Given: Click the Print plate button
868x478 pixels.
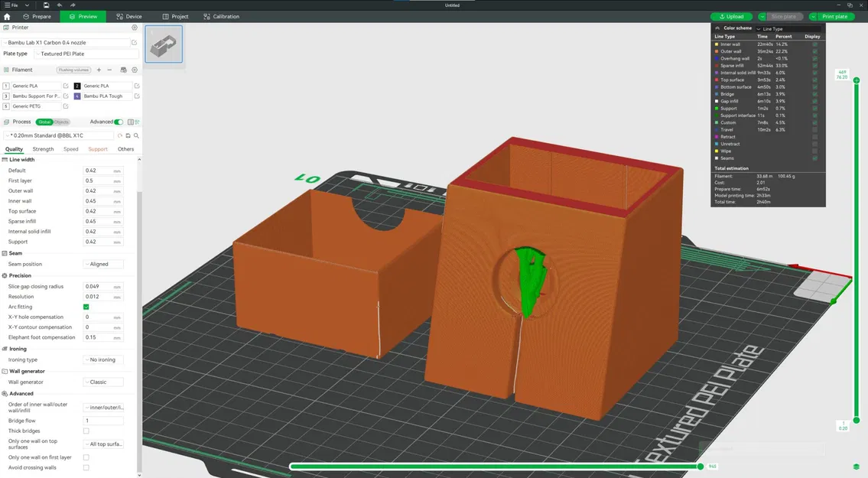Looking at the screenshot, I should pyautogui.click(x=834, y=17).
